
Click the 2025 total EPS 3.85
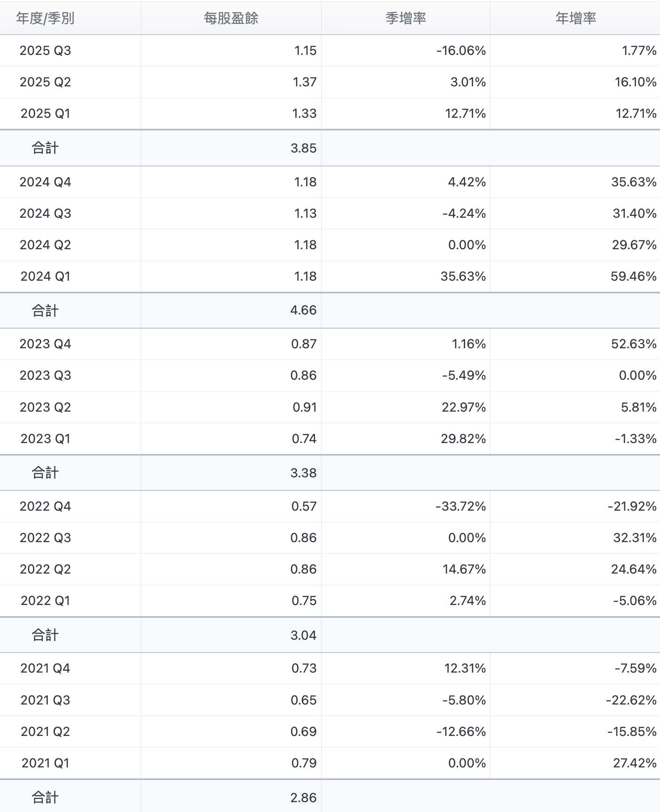[304, 148]
